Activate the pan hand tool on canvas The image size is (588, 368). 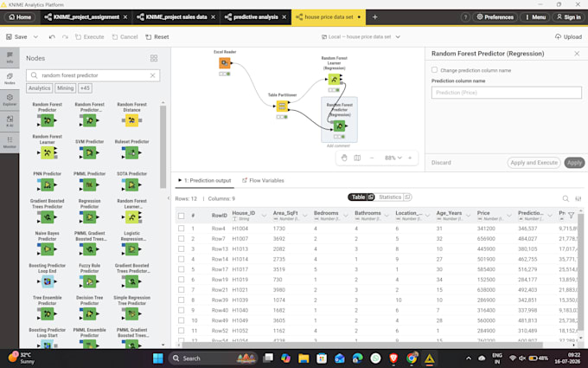coord(344,158)
